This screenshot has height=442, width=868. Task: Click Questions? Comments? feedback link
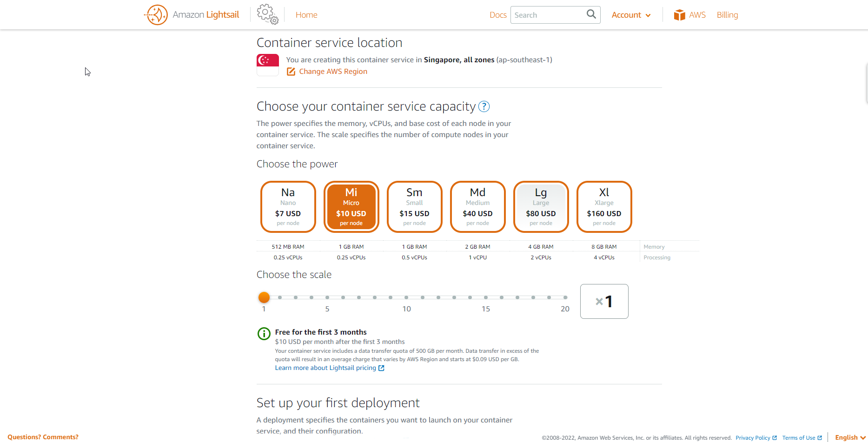coord(43,437)
